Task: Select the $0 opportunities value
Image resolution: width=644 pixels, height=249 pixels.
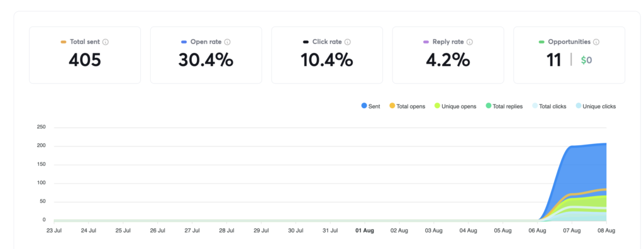Action: (x=586, y=60)
